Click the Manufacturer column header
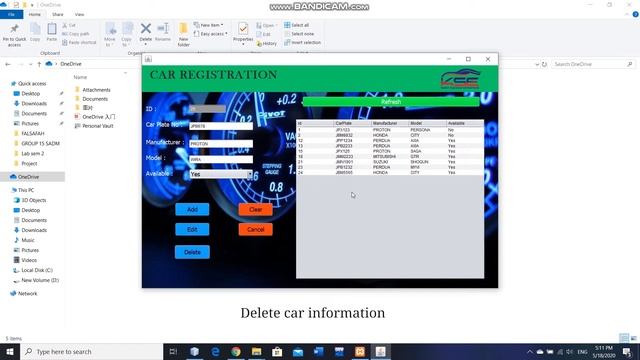The image size is (640, 360). [390, 123]
